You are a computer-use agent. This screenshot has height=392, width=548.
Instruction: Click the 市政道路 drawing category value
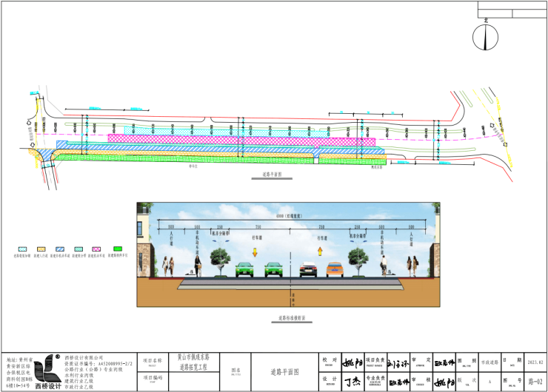click(x=489, y=362)
